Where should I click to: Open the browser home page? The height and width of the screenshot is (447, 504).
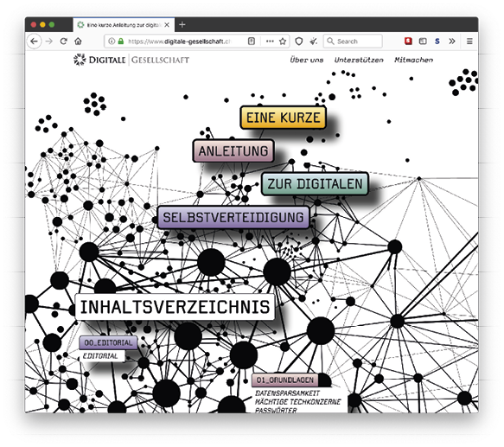tap(78, 42)
